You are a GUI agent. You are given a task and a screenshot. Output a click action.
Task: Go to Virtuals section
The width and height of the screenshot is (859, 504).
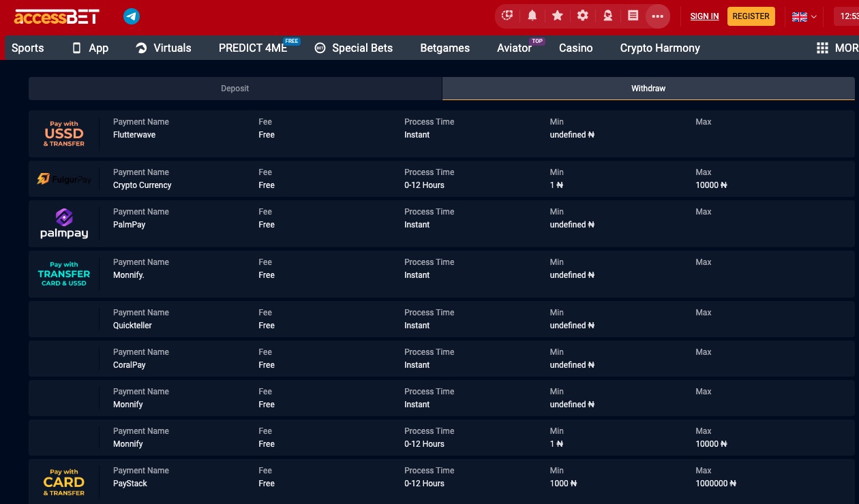(172, 48)
